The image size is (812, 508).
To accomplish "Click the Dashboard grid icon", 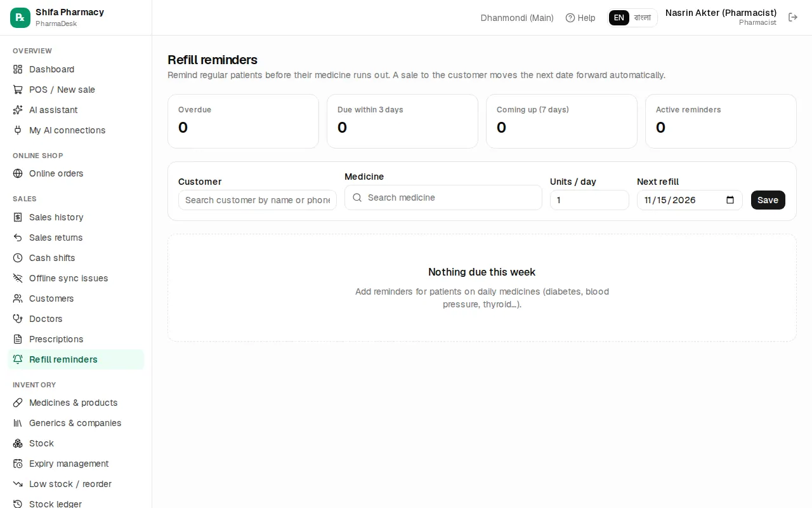I will coord(18,69).
